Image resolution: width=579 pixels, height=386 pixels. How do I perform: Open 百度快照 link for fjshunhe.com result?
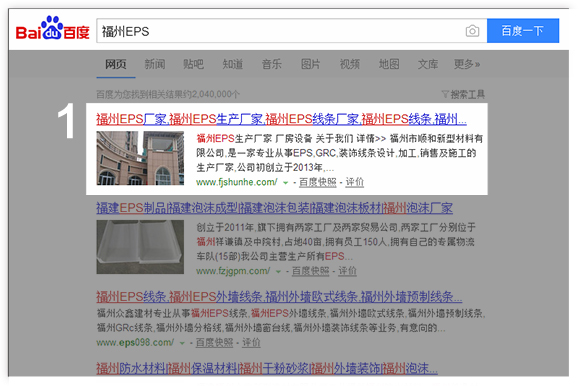coord(318,182)
